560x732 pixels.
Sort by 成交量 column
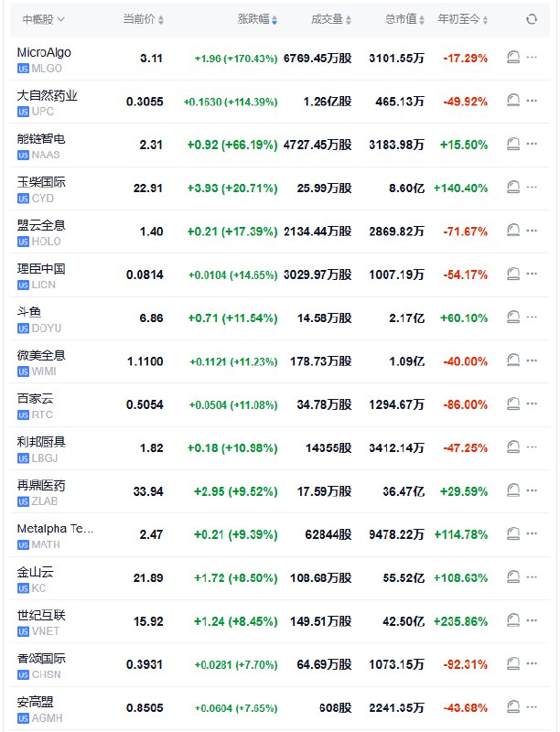pos(331,19)
